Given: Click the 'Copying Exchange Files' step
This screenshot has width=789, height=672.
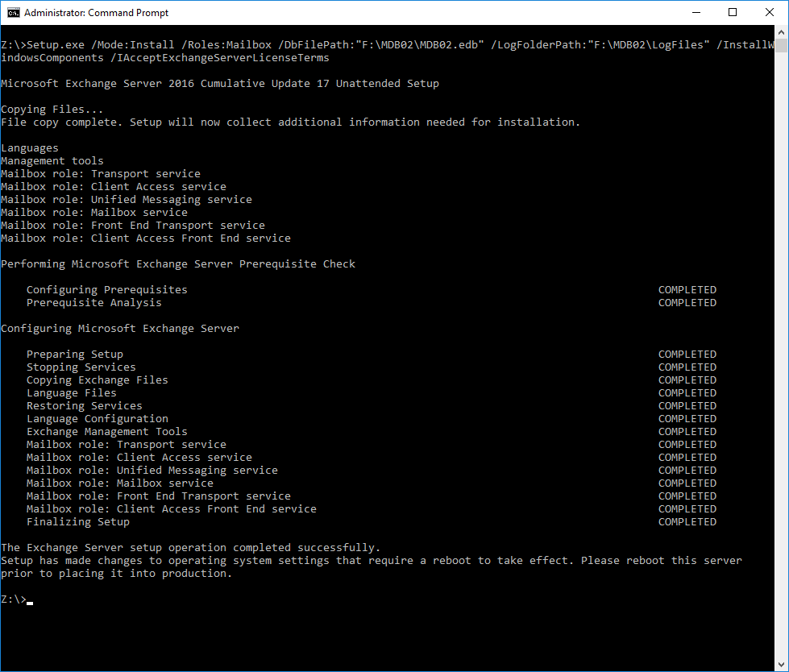Looking at the screenshot, I should click(97, 380).
